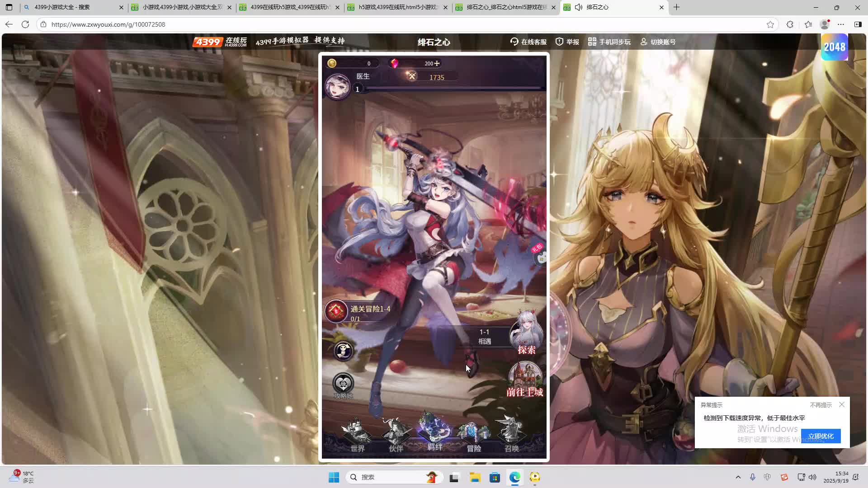Expand the system tray hidden icons chevron
868x488 pixels.
click(738, 477)
